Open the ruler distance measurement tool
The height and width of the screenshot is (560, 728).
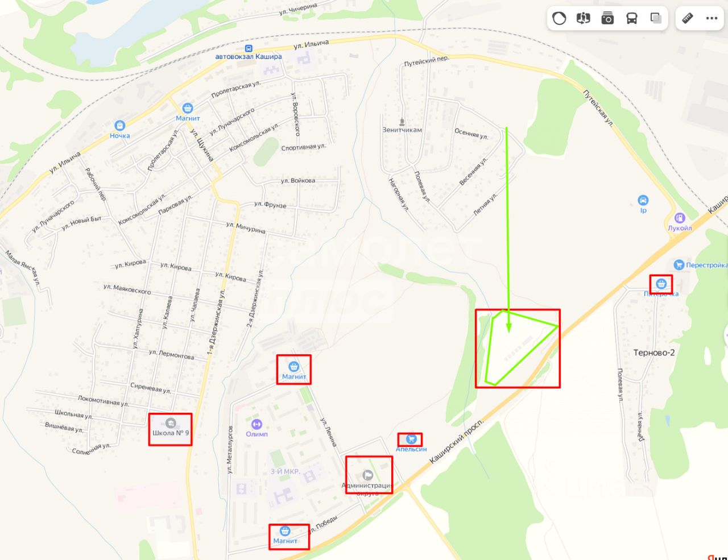688,18
